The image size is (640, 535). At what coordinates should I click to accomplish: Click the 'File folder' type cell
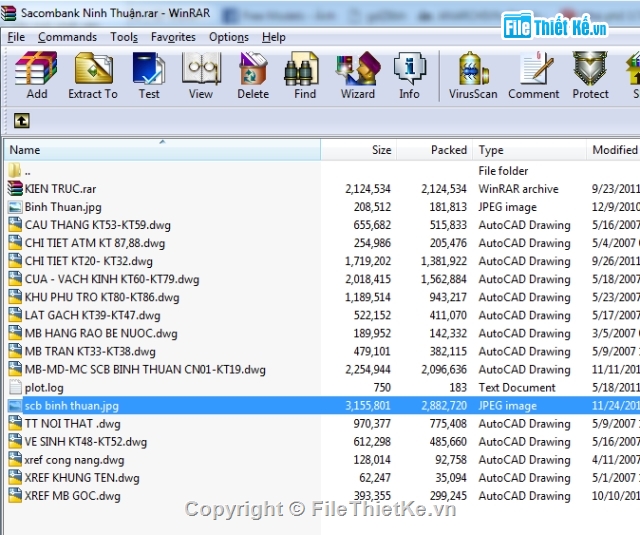tap(503, 171)
